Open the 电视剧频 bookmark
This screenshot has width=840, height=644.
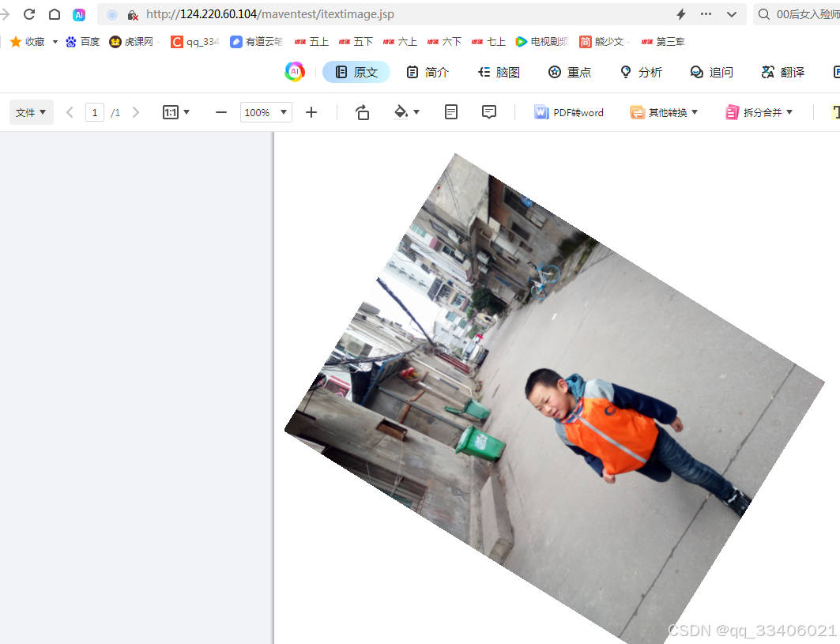[x=541, y=42]
